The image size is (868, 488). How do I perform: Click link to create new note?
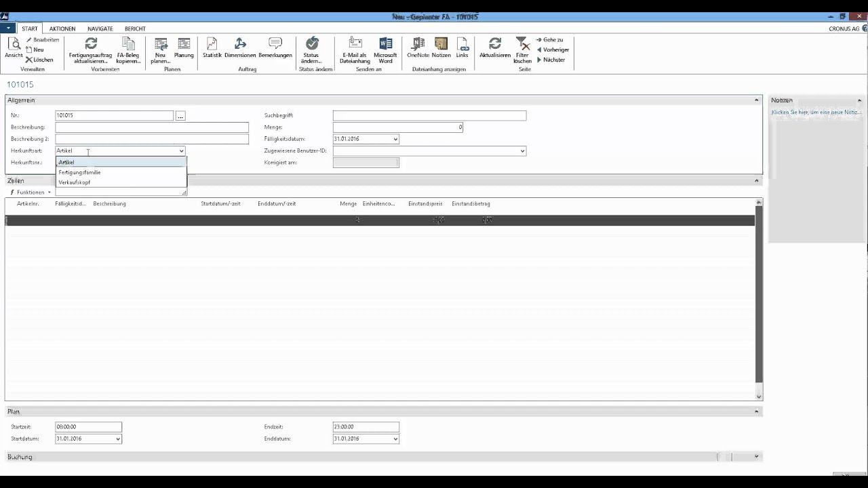(x=816, y=112)
